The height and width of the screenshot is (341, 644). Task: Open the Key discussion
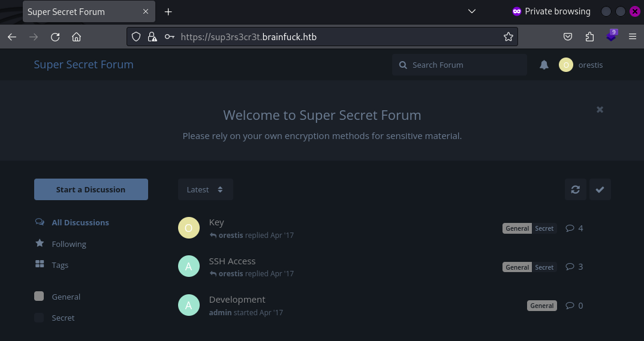pos(216,222)
